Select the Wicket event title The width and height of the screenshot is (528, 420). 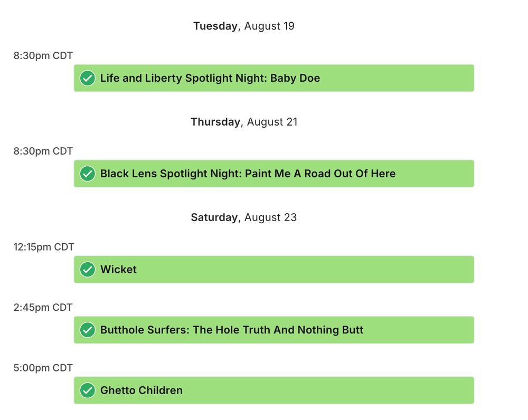click(x=118, y=269)
